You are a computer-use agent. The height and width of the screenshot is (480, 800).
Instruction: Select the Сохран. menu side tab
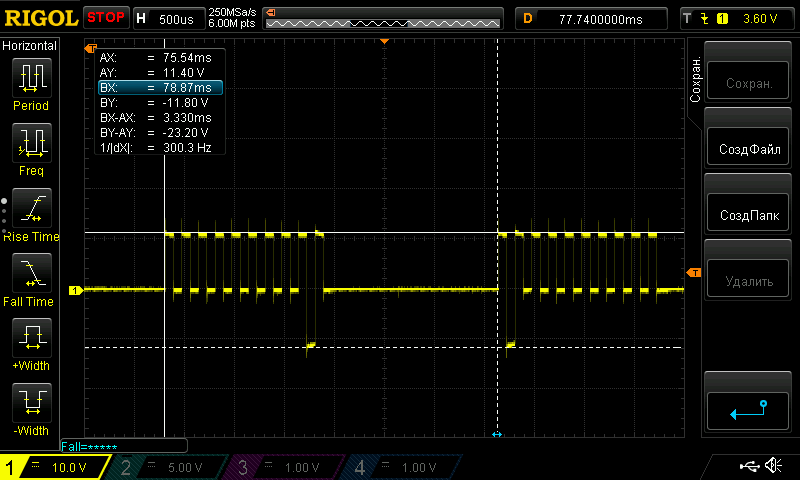click(x=695, y=80)
